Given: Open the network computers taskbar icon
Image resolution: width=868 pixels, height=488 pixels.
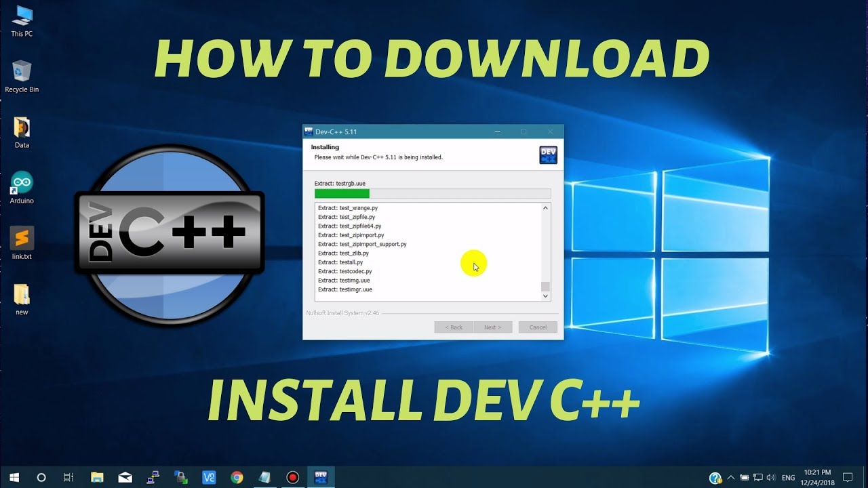Looking at the screenshot, I should click(153, 477).
